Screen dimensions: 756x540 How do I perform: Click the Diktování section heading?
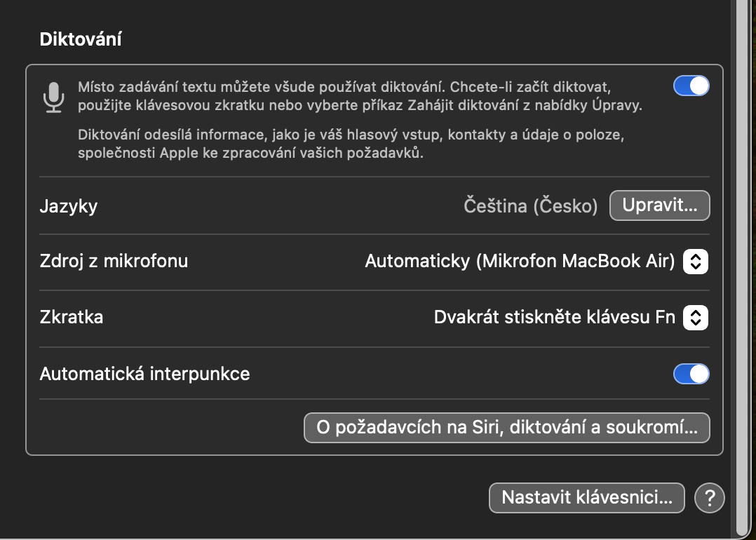pos(81,39)
